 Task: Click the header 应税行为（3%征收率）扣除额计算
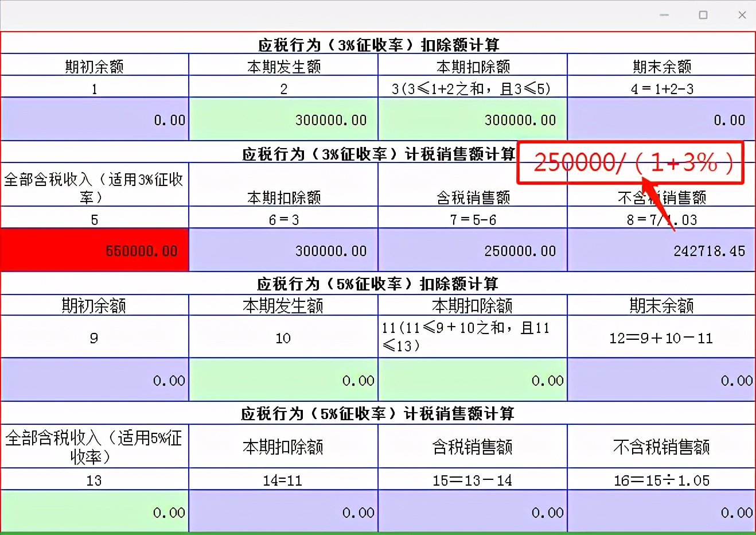click(x=378, y=44)
